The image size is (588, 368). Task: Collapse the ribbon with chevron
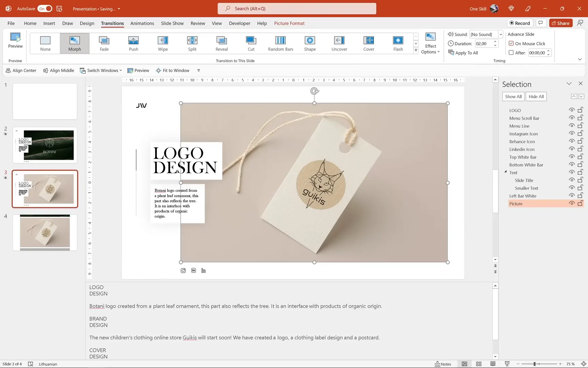(580, 59)
